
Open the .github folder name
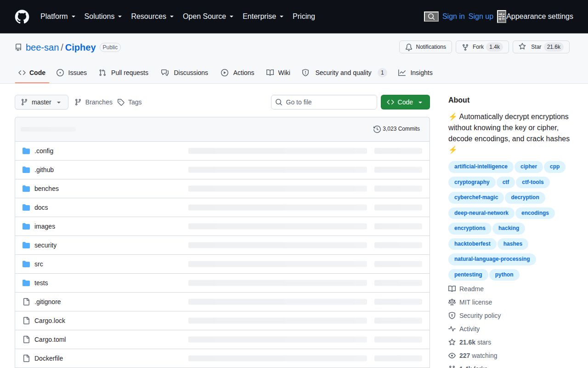(44, 170)
